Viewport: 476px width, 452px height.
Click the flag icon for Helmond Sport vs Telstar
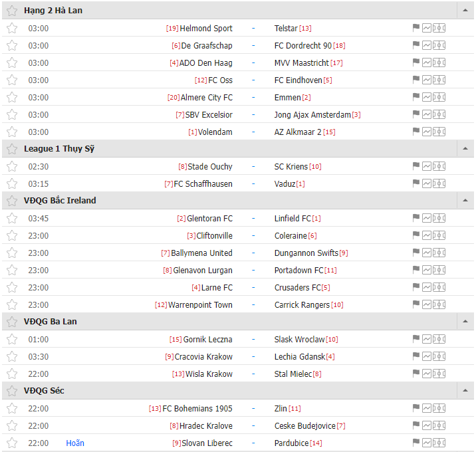click(x=416, y=28)
